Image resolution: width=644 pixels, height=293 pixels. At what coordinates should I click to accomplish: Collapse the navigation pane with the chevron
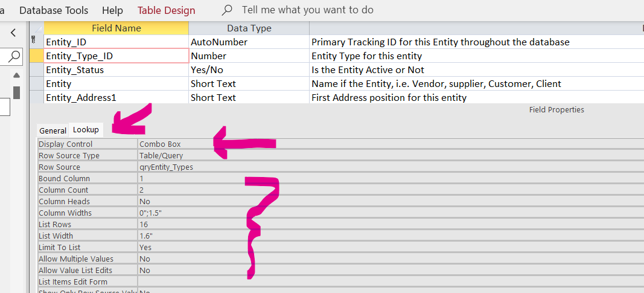pos(14,32)
